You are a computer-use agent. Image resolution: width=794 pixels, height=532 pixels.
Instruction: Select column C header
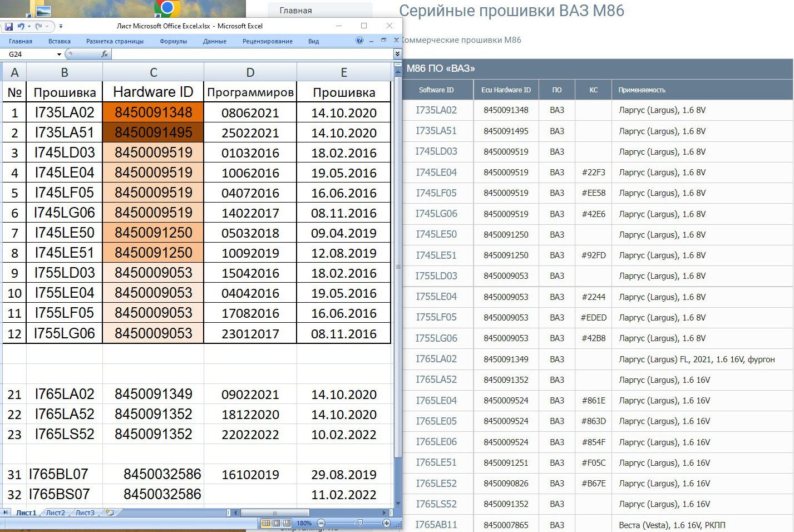coord(153,72)
